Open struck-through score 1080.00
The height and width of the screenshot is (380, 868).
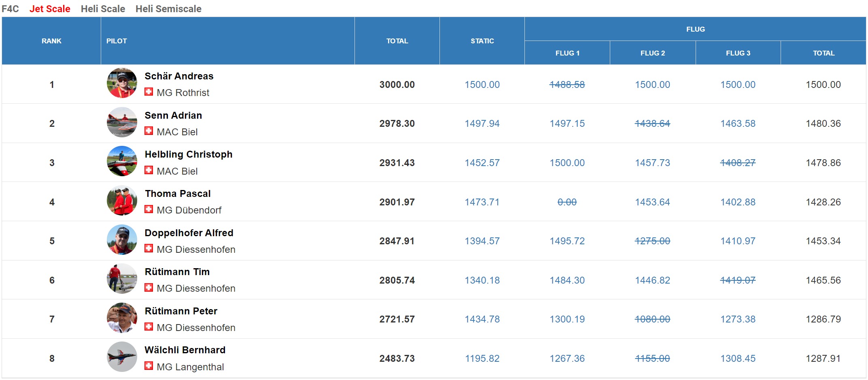pyautogui.click(x=652, y=319)
